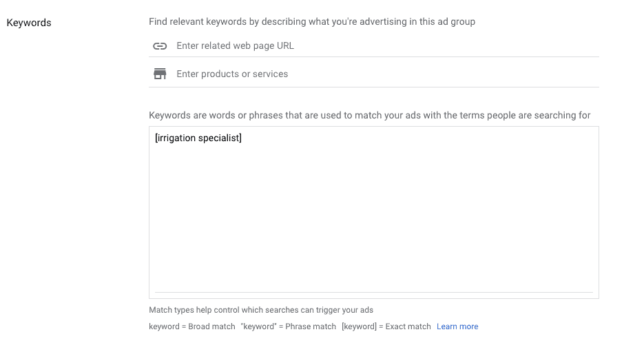Screen dimensions: 644x343
Task: Place cursor after the closing bracket of keyword
Action: tap(242, 138)
